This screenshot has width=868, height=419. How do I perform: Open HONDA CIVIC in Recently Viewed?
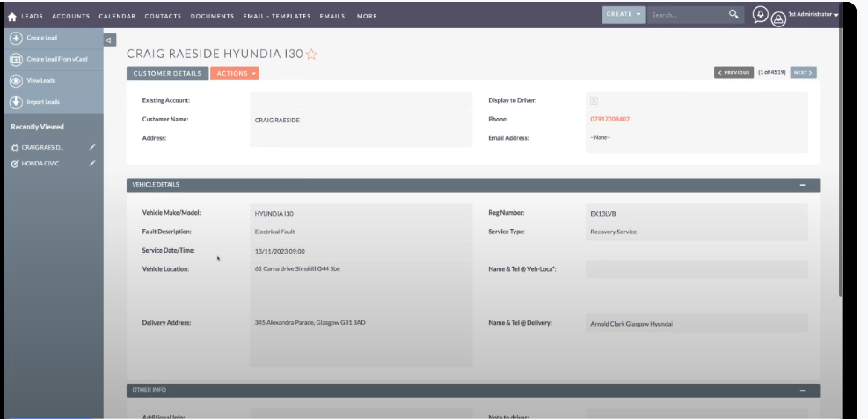pyautogui.click(x=40, y=164)
